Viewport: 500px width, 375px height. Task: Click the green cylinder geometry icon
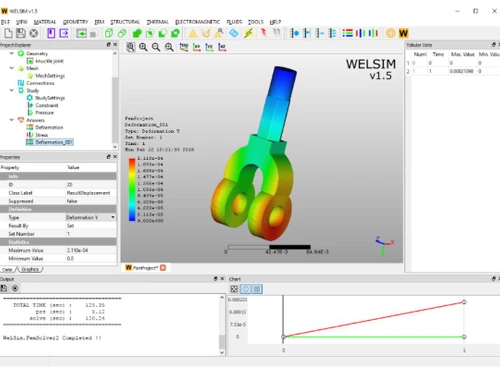[122, 33]
